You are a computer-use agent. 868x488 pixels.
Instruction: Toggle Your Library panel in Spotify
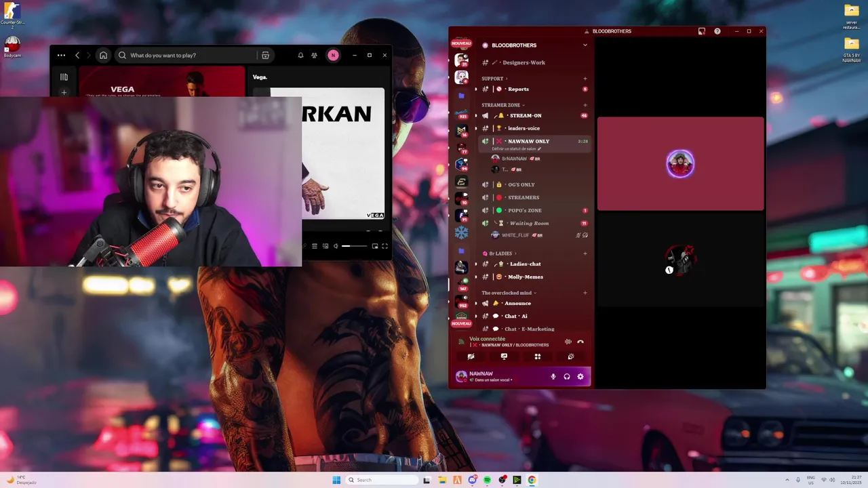click(64, 77)
